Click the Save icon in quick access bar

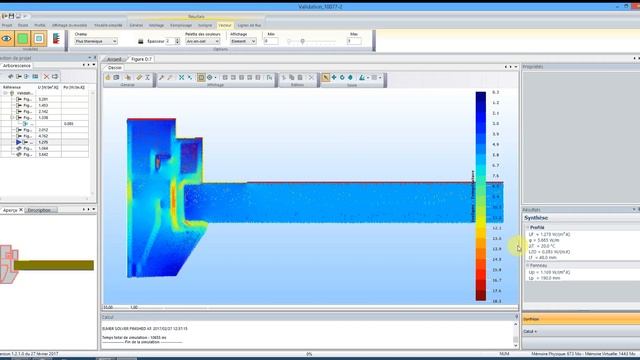[x=11, y=16]
